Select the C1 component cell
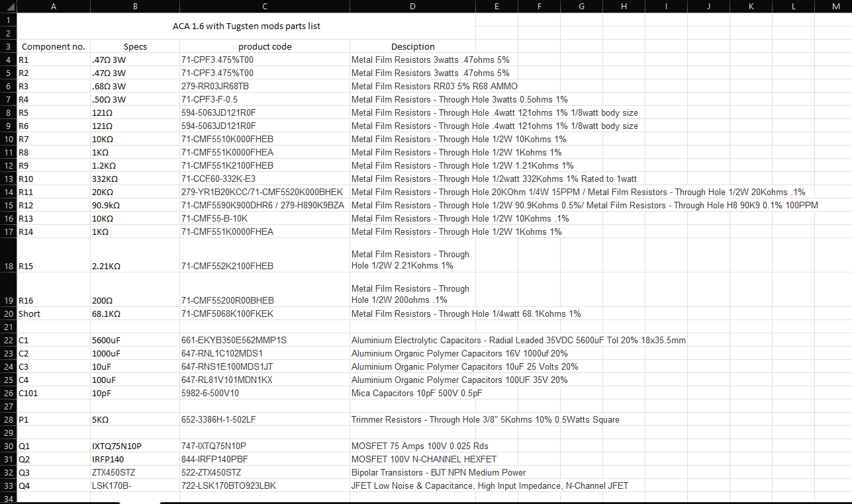 53,340
